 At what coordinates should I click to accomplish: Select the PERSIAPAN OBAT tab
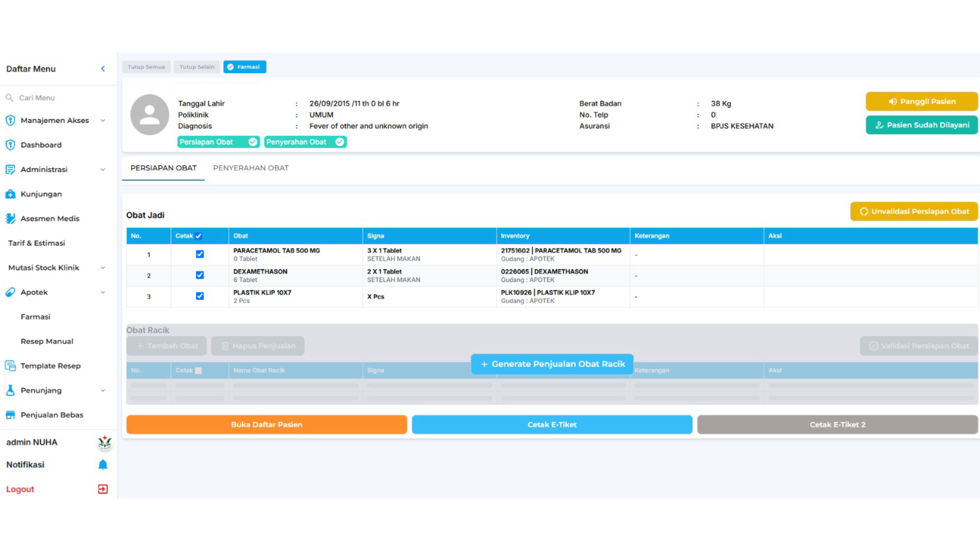click(164, 168)
